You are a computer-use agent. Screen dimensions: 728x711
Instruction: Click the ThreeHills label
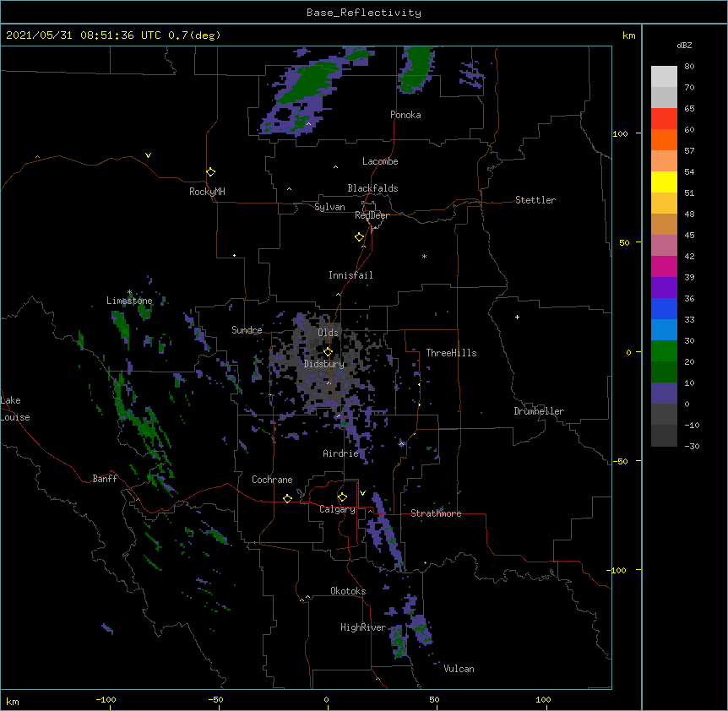451,353
